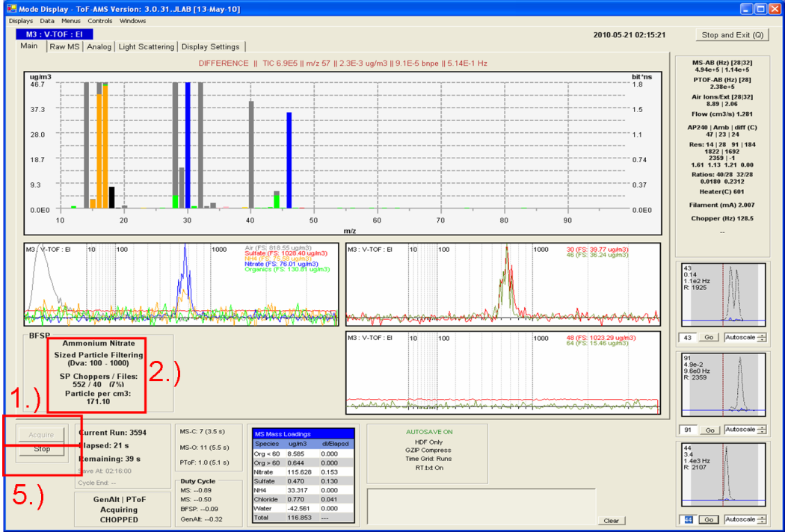
Task: Click the Stop button below Acquire
Action: pyautogui.click(x=42, y=449)
